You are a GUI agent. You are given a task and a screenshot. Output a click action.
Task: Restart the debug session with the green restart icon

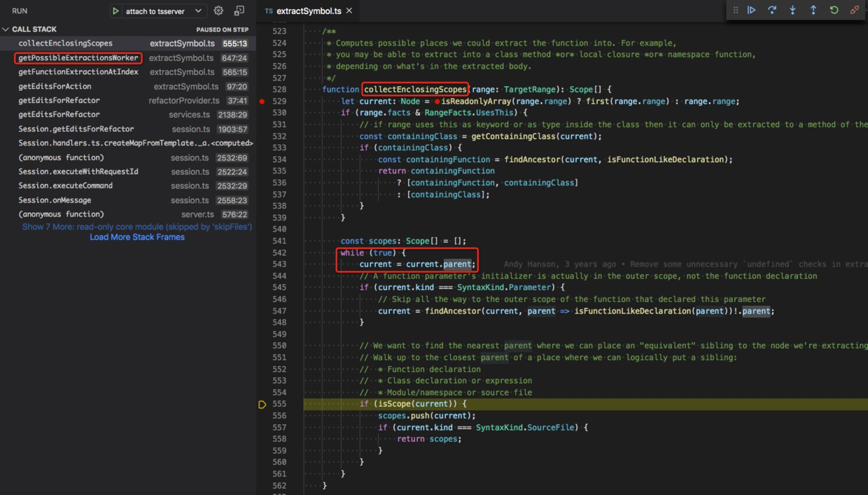(832, 10)
